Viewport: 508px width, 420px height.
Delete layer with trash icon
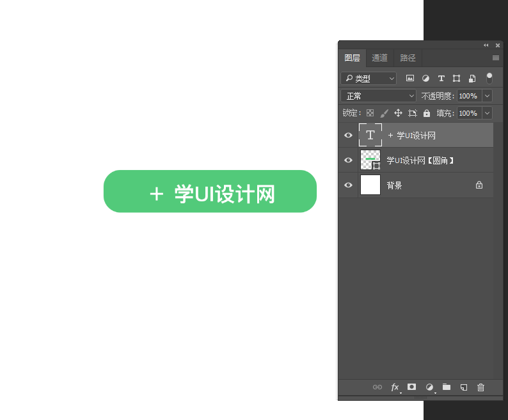click(480, 387)
